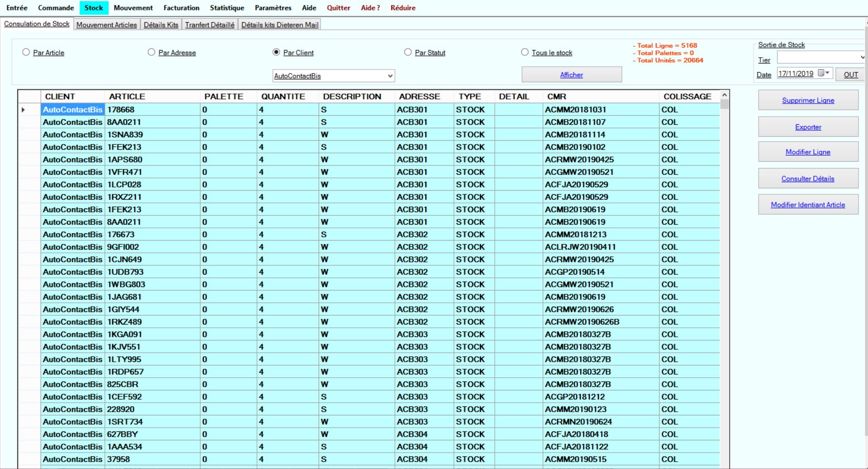Select the Par Article radio button
Image resolution: width=868 pixels, height=469 pixels.
point(26,52)
